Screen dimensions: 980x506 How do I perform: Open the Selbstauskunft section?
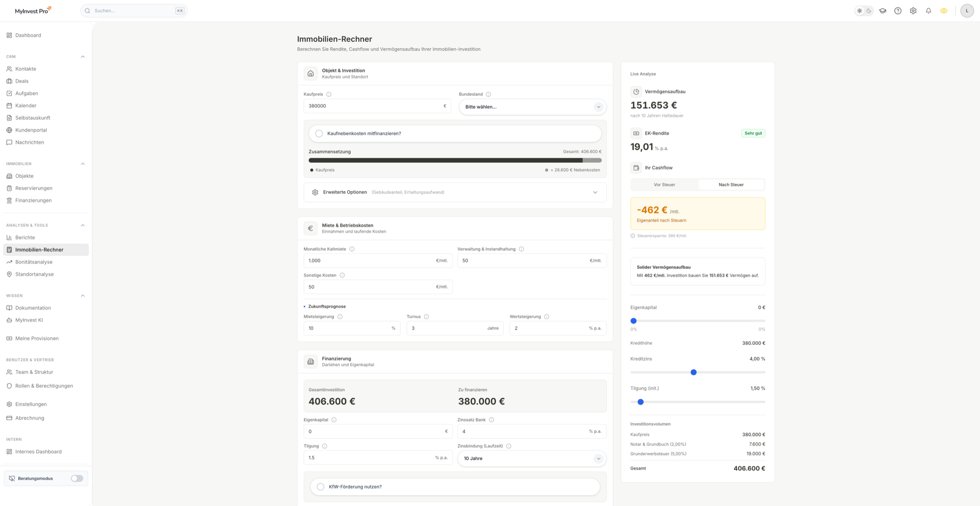tap(33, 118)
